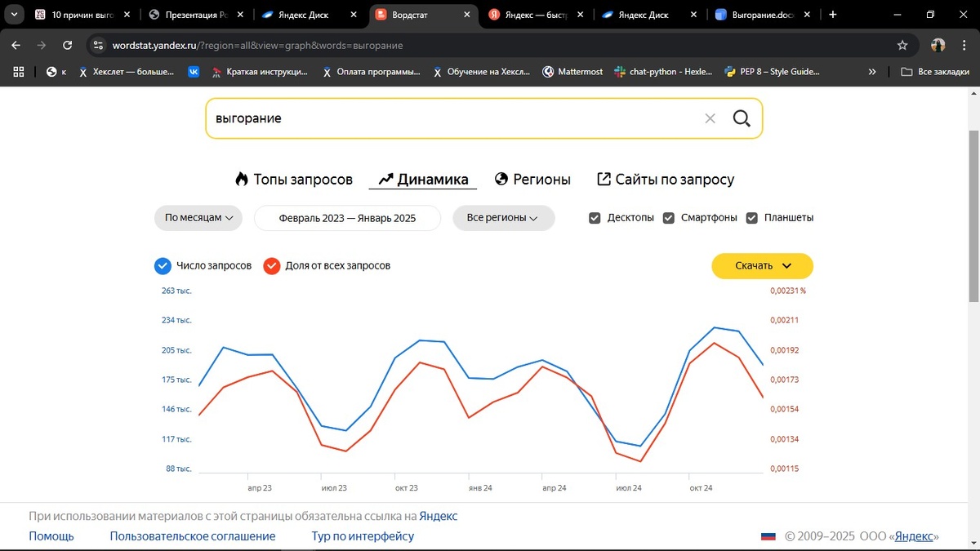
Task: Open new browser tab with plus icon
Action: [x=833, y=15]
